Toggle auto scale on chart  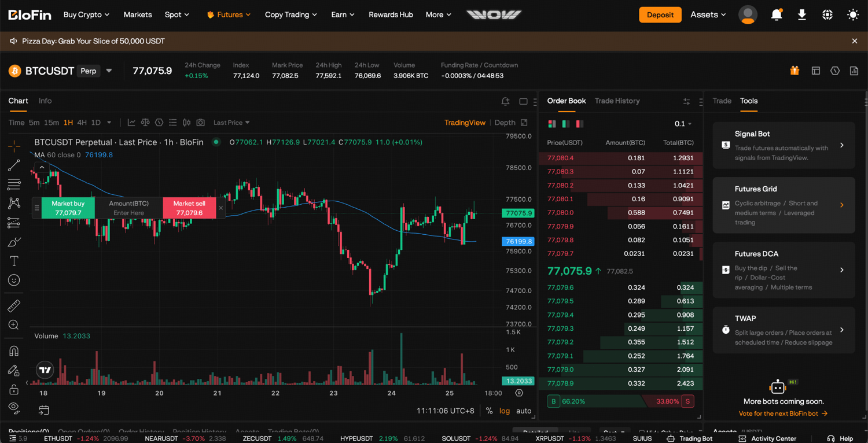click(x=524, y=411)
